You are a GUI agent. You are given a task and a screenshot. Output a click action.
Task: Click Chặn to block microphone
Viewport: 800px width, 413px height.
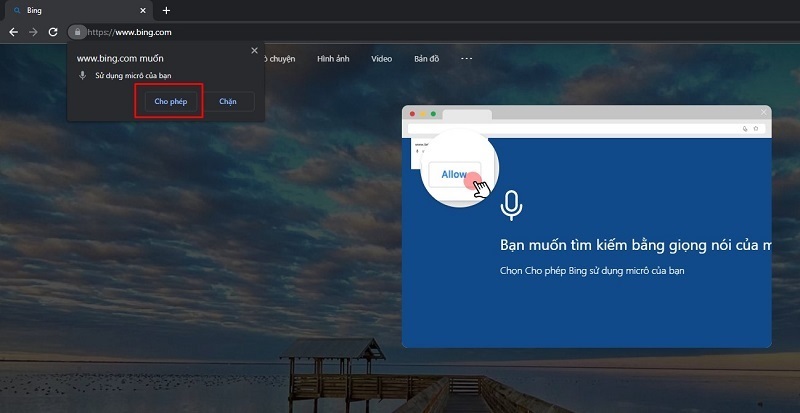click(x=228, y=102)
